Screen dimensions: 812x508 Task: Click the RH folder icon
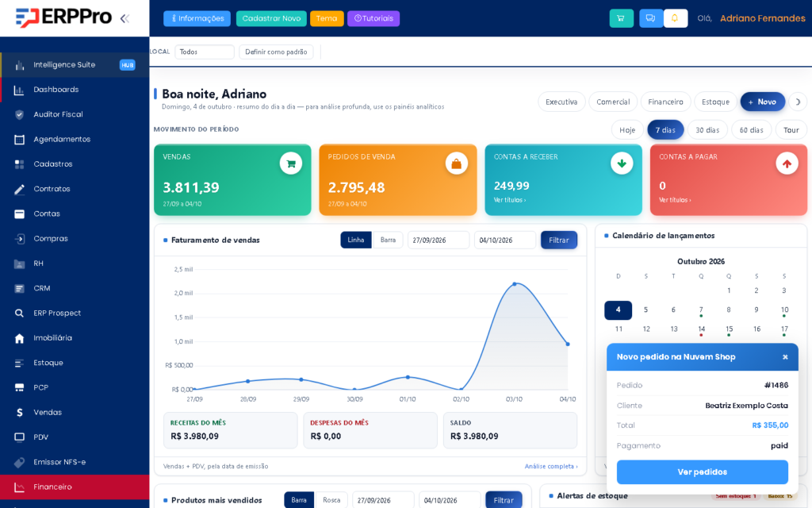[19, 264]
